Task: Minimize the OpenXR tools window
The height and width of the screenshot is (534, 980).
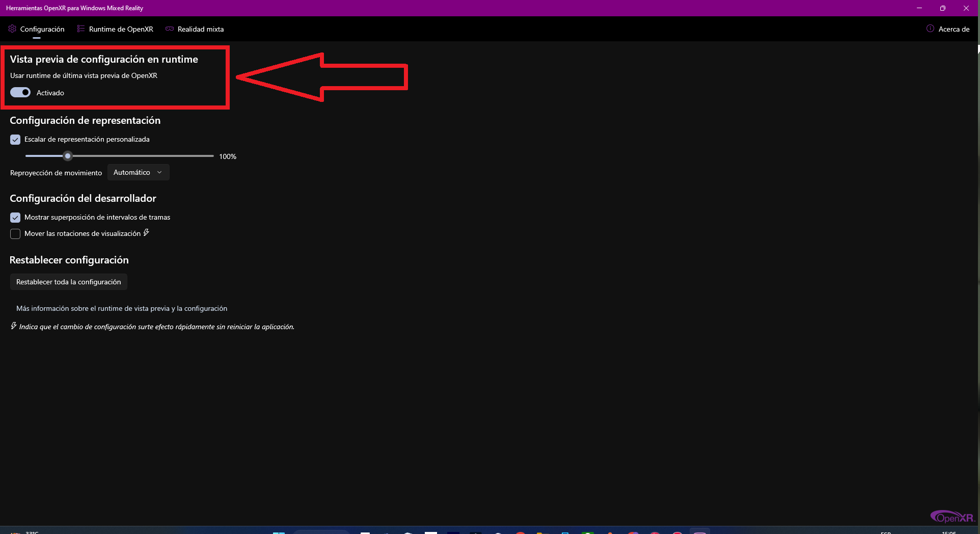Action: (919, 8)
